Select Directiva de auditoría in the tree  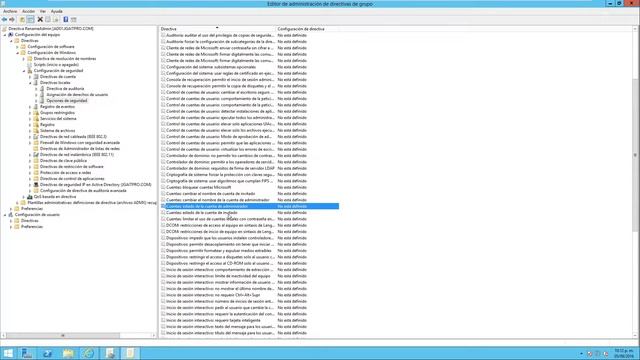click(x=65, y=89)
